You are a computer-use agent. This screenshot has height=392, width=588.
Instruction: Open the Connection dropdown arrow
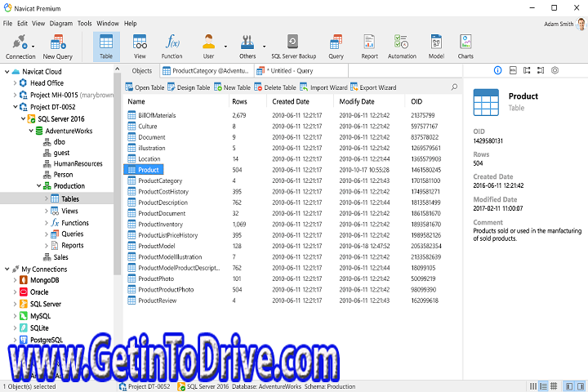point(33,47)
